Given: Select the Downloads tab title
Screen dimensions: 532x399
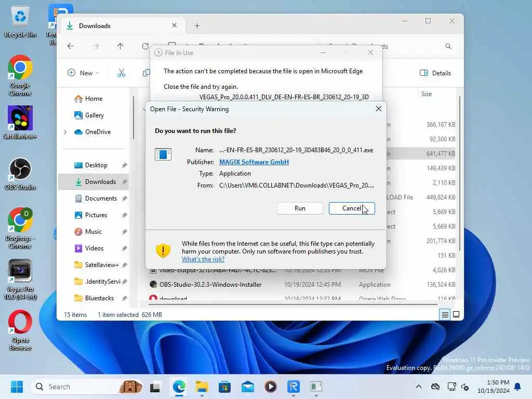Looking at the screenshot, I should click(x=95, y=26).
